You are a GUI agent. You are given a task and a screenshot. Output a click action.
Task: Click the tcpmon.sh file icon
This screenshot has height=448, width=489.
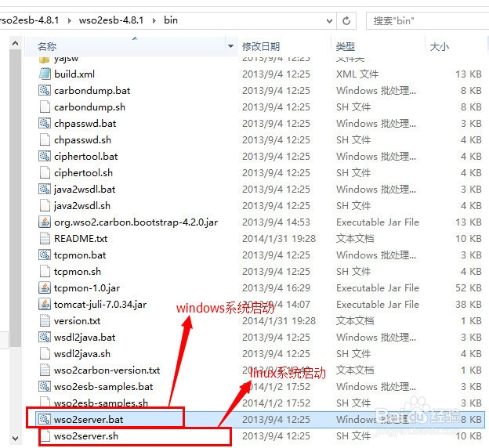45,271
